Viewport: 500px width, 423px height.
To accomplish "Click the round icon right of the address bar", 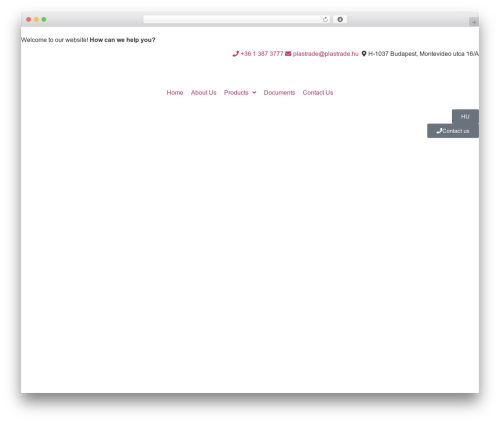I will [340, 20].
